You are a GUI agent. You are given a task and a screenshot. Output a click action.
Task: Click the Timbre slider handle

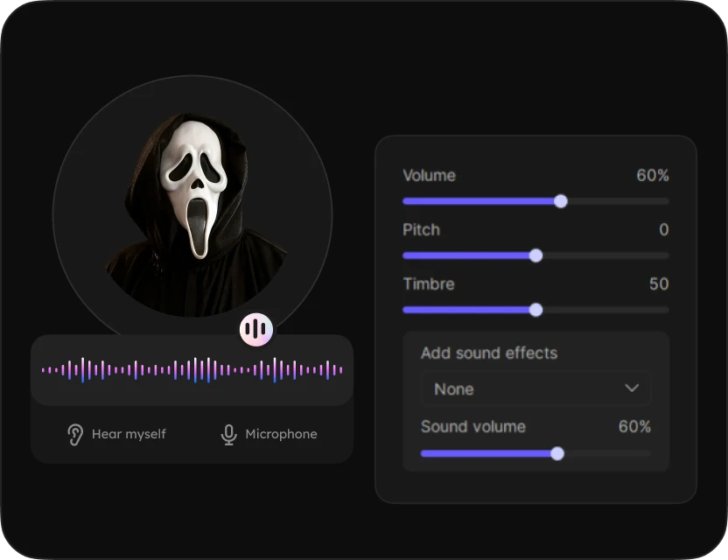[536, 310]
